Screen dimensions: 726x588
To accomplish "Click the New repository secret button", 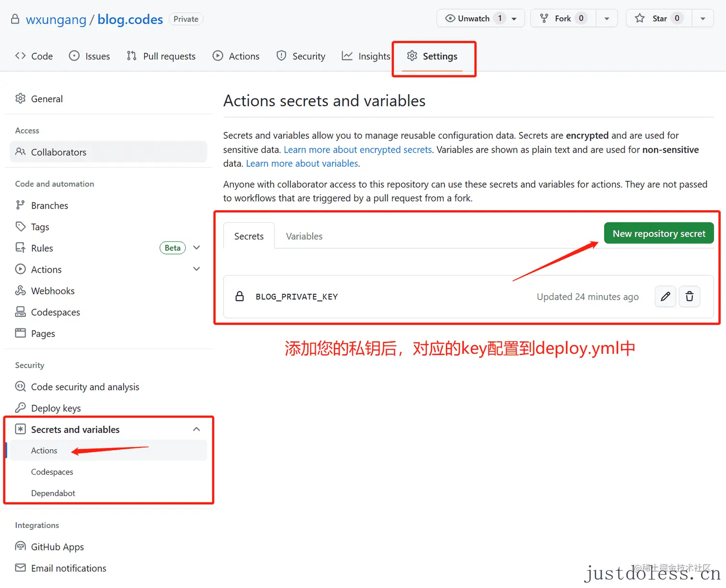I will point(658,233).
